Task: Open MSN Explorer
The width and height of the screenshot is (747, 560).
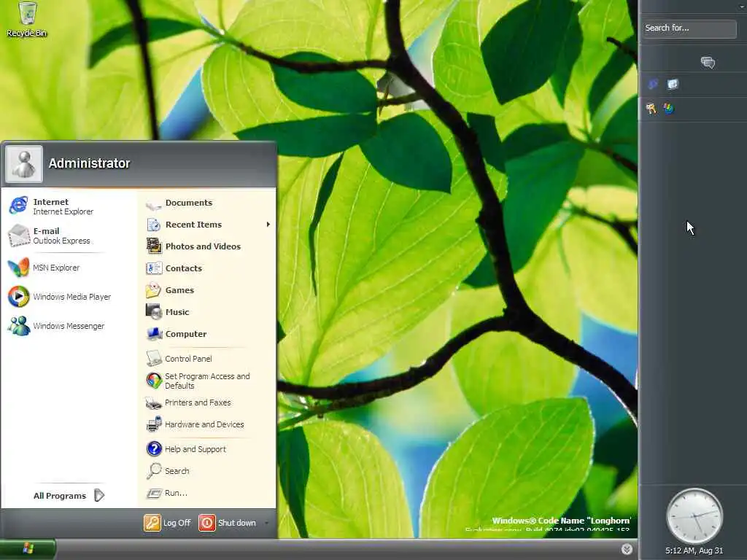Action: (x=45, y=268)
